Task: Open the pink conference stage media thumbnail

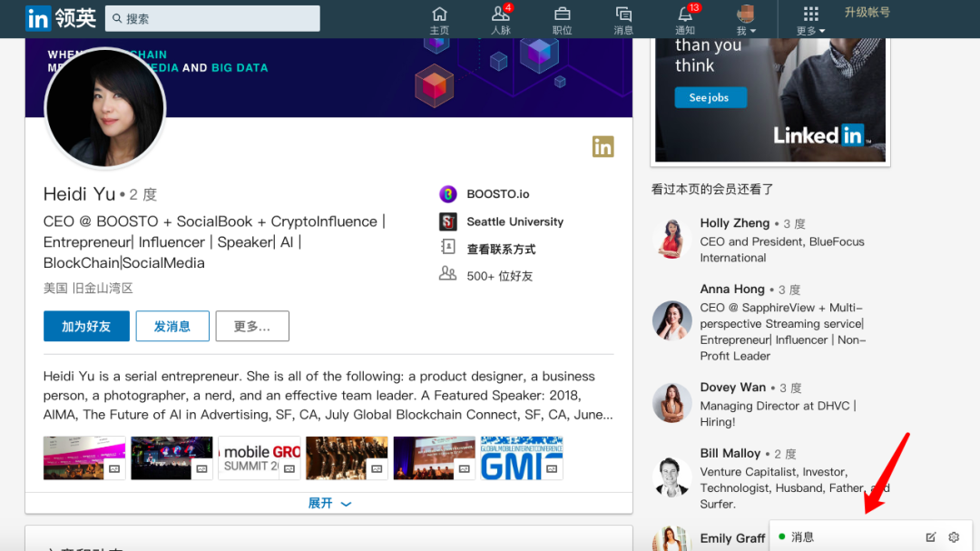Action: (x=84, y=458)
